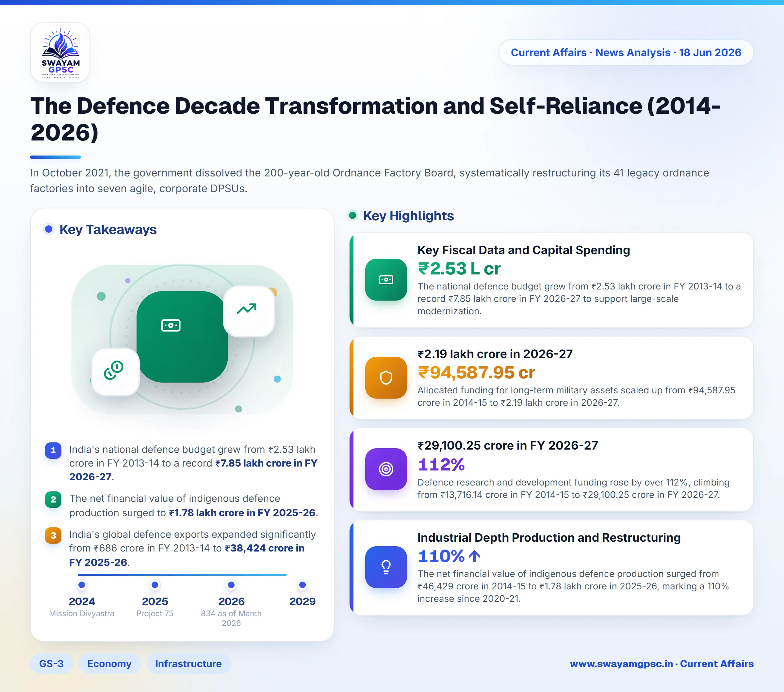Click the blue bullet beside Key Takeaways

(49, 229)
